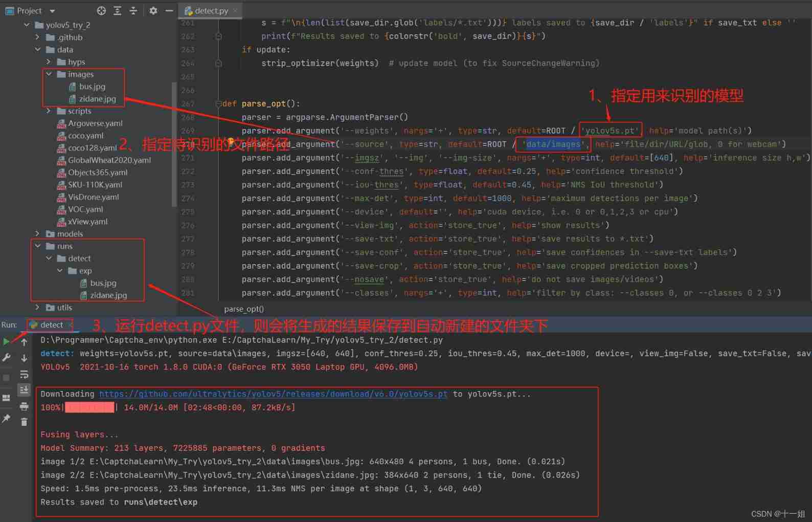
Task: Open SKU-110K.yaml file
Action: point(95,185)
